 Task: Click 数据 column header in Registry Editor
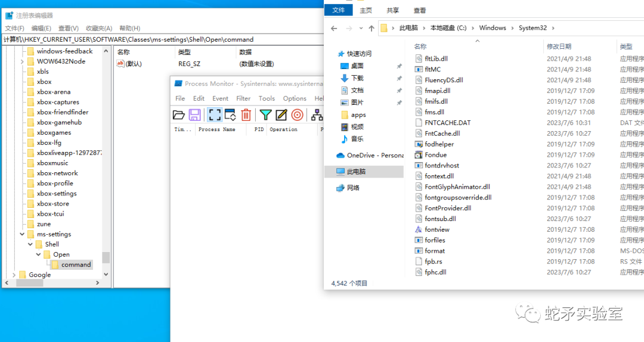click(246, 52)
